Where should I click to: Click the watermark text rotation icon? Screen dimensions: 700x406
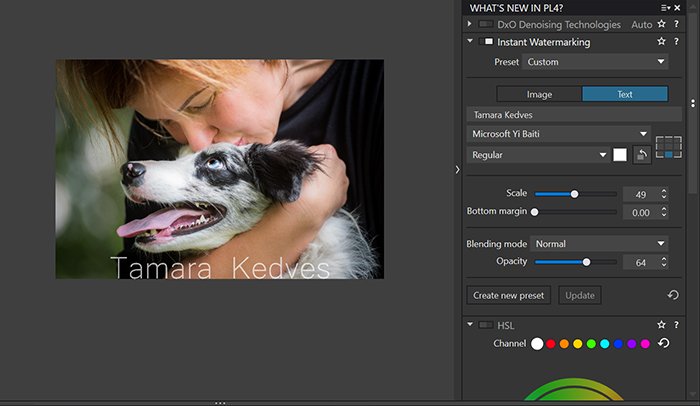point(640,155)
